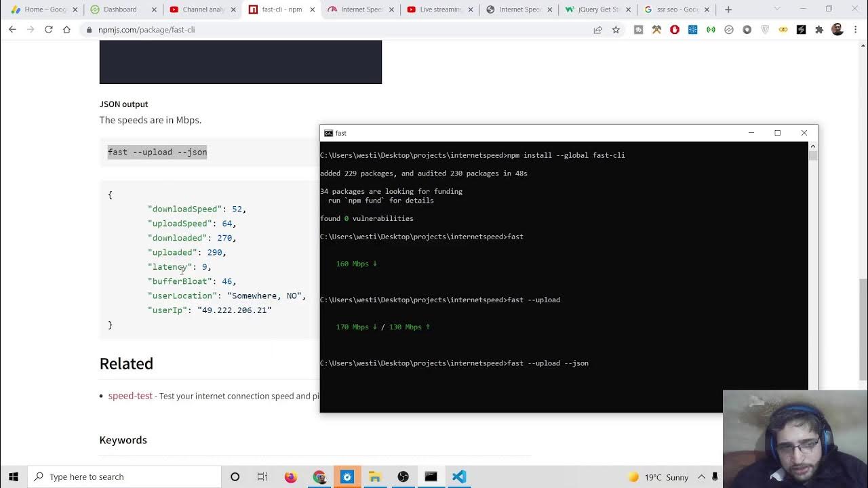Open Visual Studio Code from the taskbar
The width and height of the screenshot is (868, 488).
click(459, 476)
